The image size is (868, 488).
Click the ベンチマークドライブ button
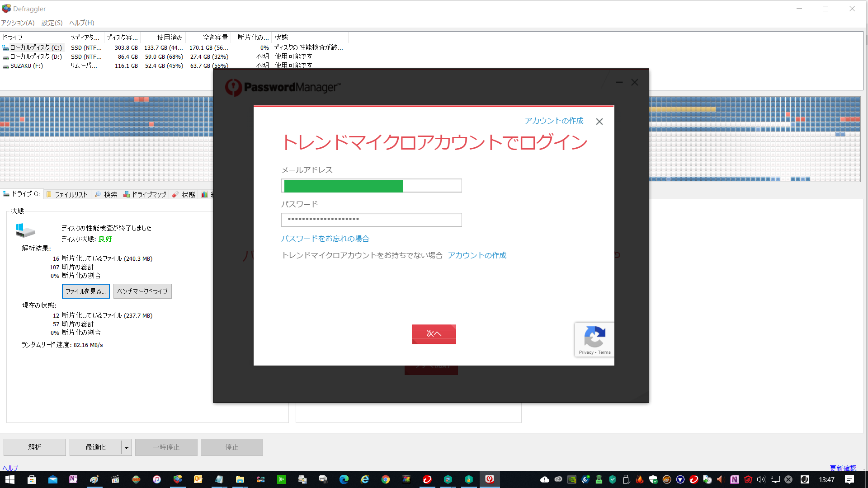pos(142,291)
